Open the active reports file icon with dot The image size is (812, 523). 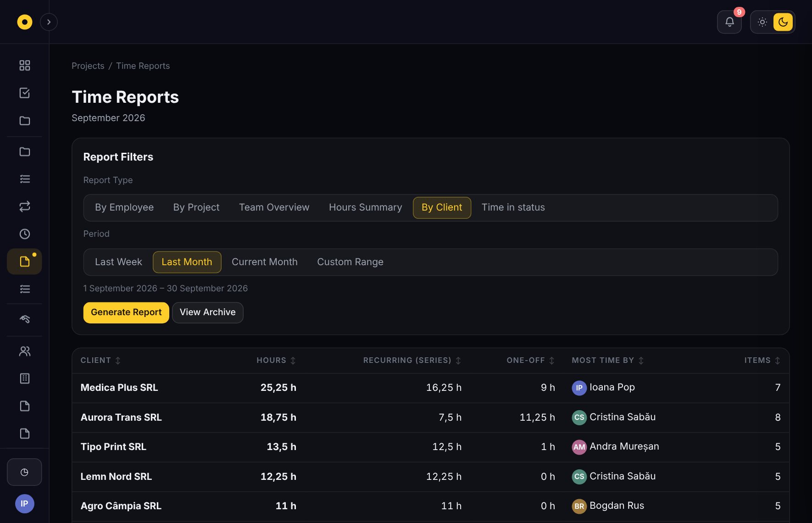point(25,261)
